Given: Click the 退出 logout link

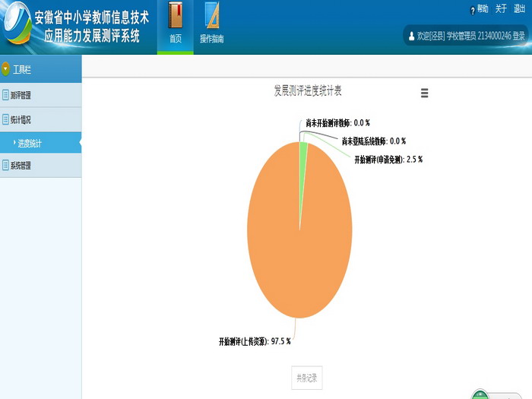Looking at the screenshot, I should [x=519, y=9].
